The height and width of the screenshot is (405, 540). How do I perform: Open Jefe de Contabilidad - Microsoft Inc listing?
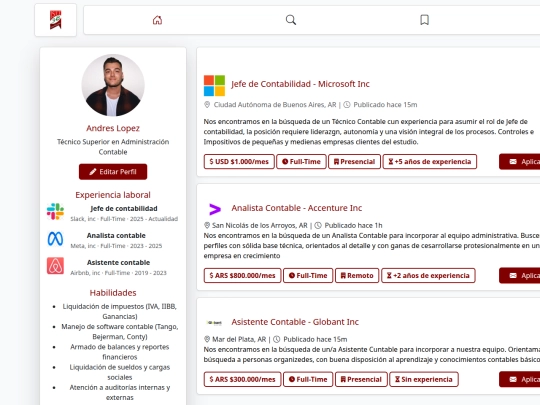point(300,84)
